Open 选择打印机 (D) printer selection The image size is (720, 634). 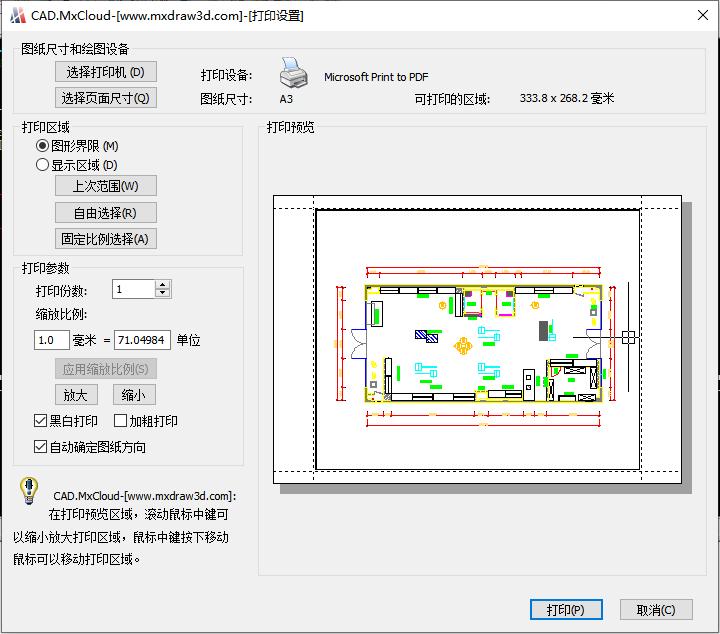[x=106, y=72]
